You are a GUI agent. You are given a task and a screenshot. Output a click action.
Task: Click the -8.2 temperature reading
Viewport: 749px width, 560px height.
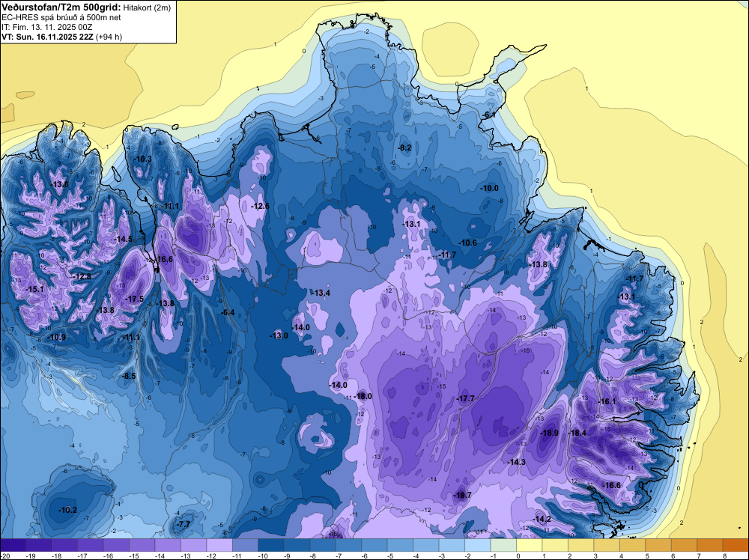pos(404,147)
